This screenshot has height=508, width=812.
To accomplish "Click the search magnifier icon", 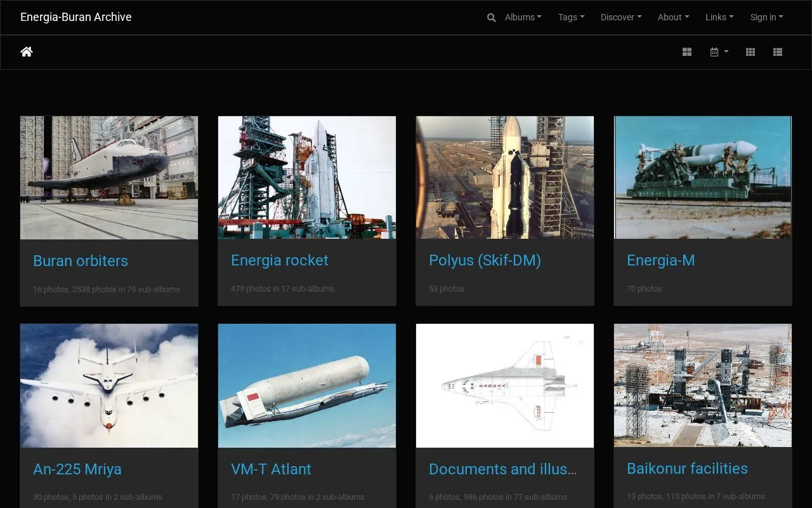I will pos(491,18).
